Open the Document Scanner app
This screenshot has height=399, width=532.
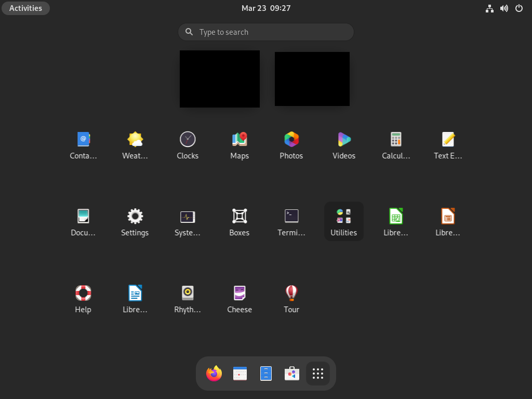coord(83,222)
